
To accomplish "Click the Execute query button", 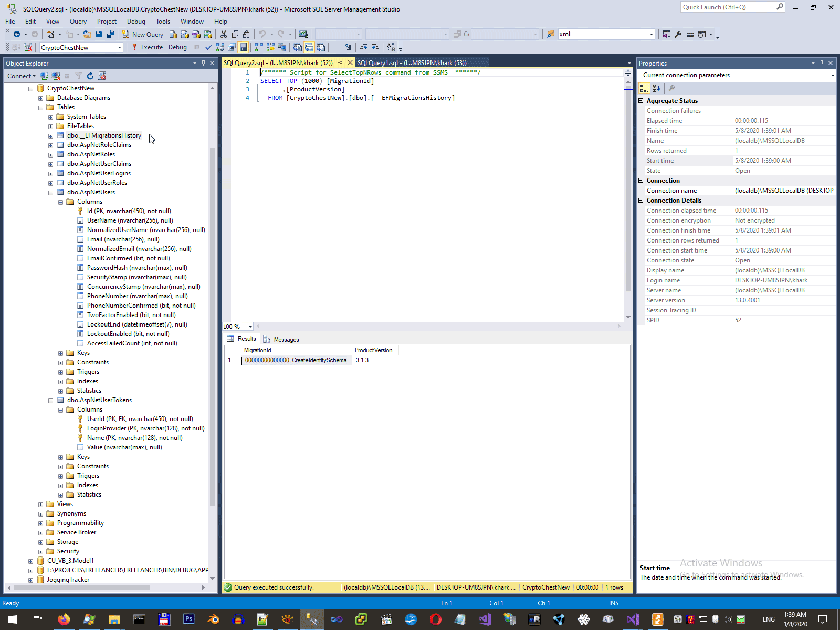I will coord(148,47).
